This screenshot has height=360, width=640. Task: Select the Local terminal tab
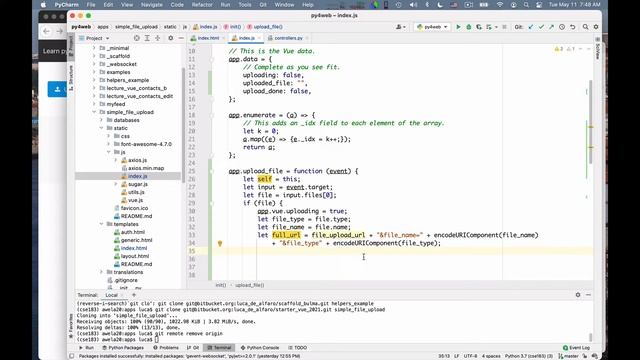[x=111, y=295]
